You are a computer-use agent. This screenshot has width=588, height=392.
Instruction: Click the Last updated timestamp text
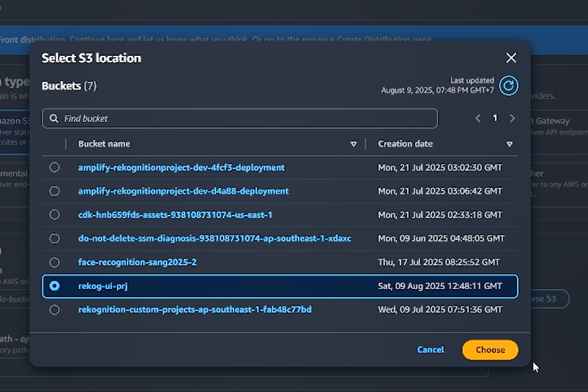point(437,86)
